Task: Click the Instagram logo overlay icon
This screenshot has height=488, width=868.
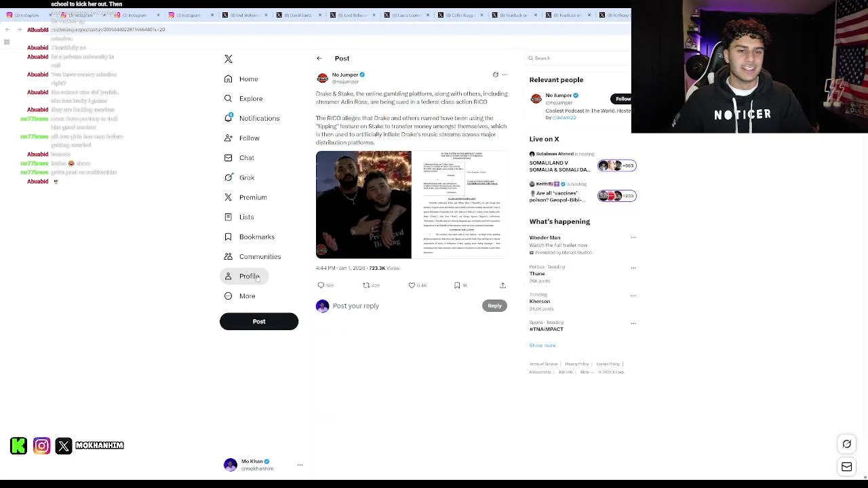Action: [41, 445]
